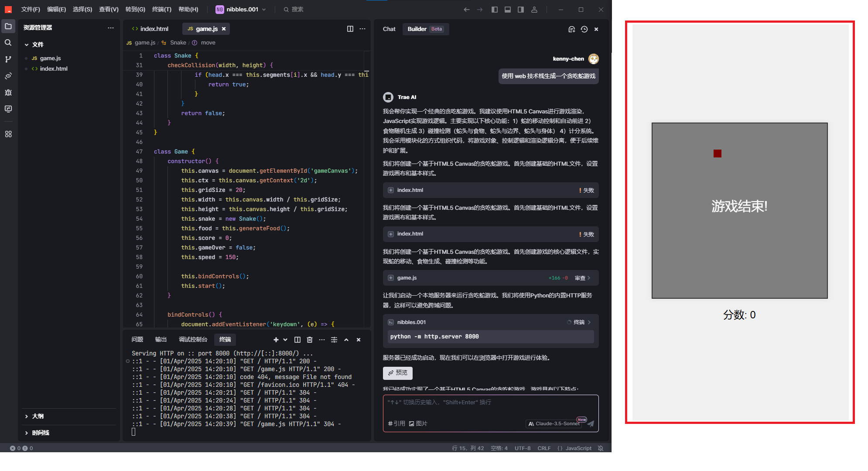The width and height of the screenshot is (868, 471).
Task: Open the source control view
Action: click(x=8, y=59)
